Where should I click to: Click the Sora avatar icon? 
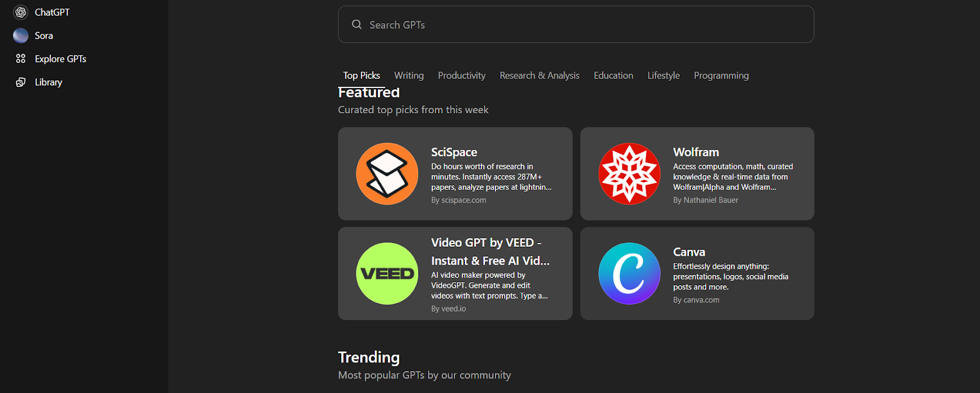[21, 36]
